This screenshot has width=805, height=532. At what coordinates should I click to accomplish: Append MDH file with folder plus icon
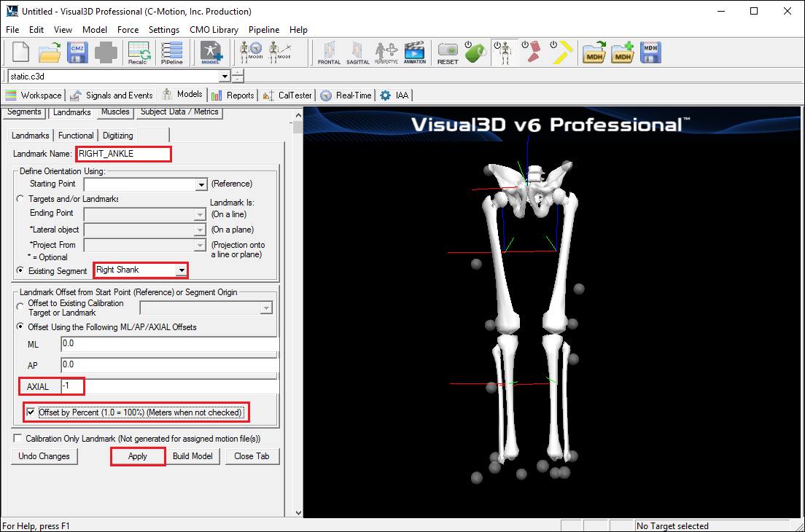pos(623,52)
